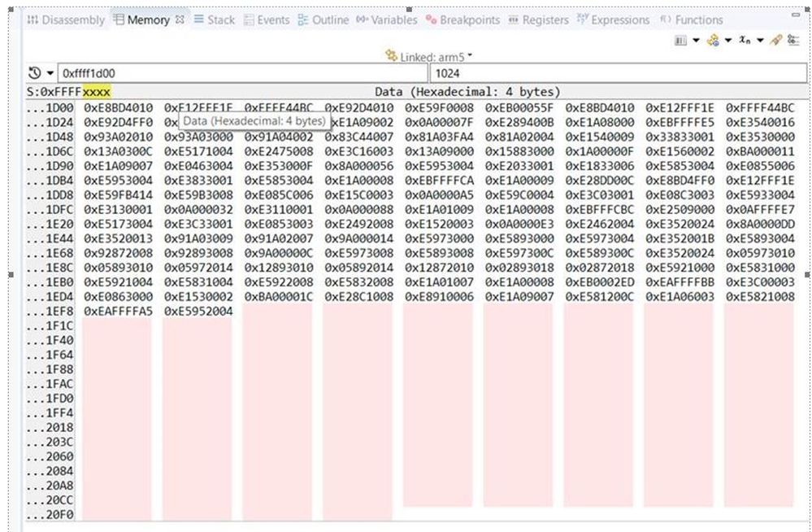Click the address field containing 0xffff1d00
812x532 pixels.
click(x=243, y=73)
